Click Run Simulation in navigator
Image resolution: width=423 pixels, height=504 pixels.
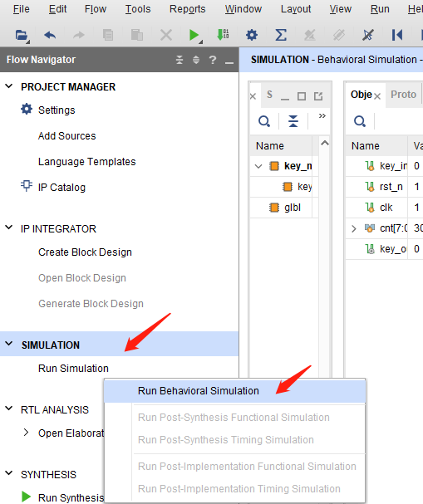point(73,369)
